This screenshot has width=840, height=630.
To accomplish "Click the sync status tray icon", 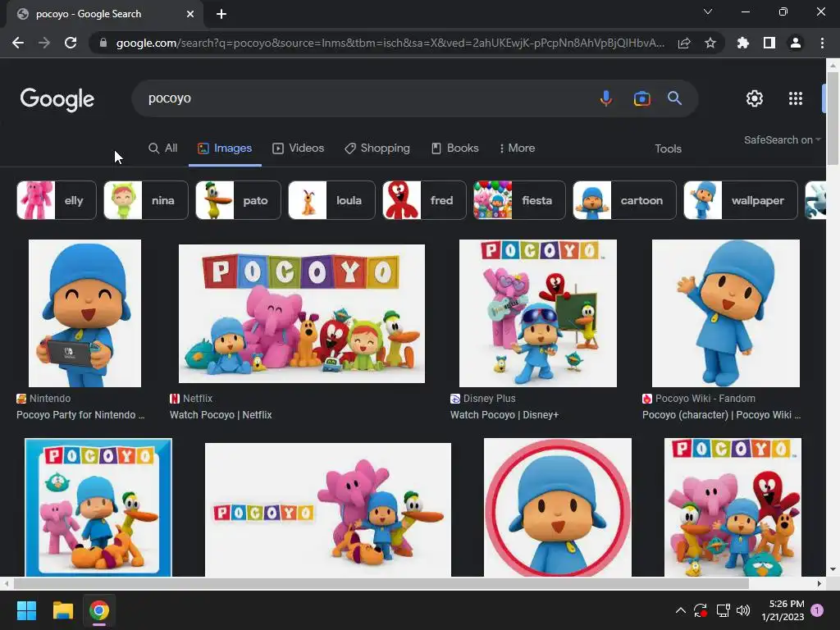I will pos(701,610).
